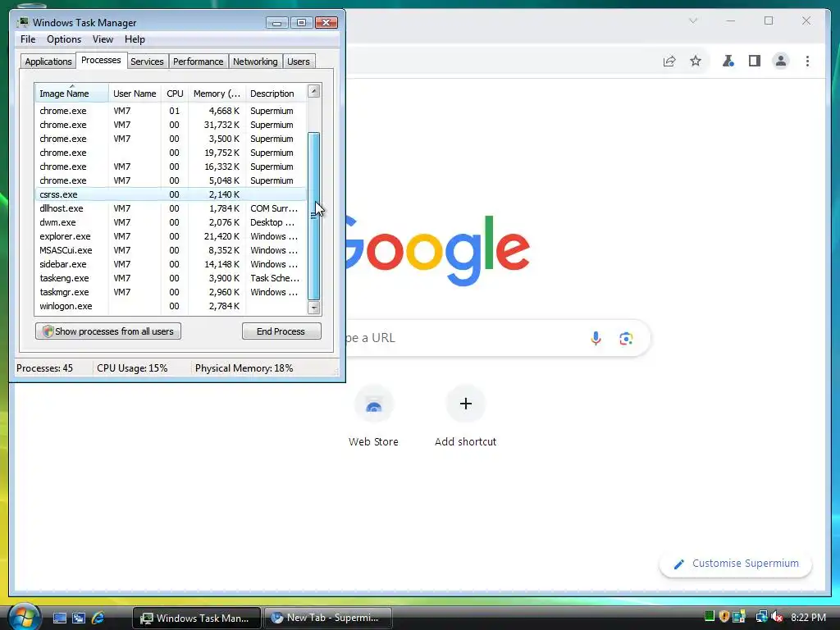Select the dllhost.exe process

coord(171,208)
